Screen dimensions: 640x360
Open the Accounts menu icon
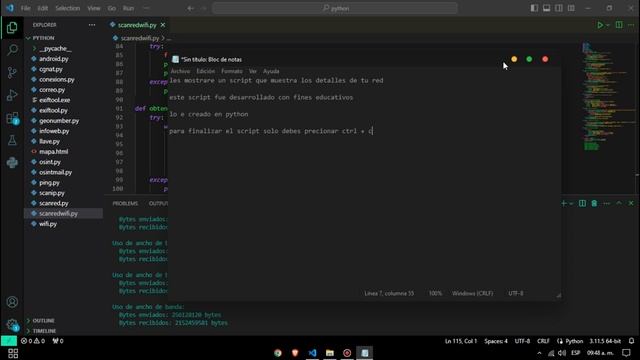pos(12,302)
